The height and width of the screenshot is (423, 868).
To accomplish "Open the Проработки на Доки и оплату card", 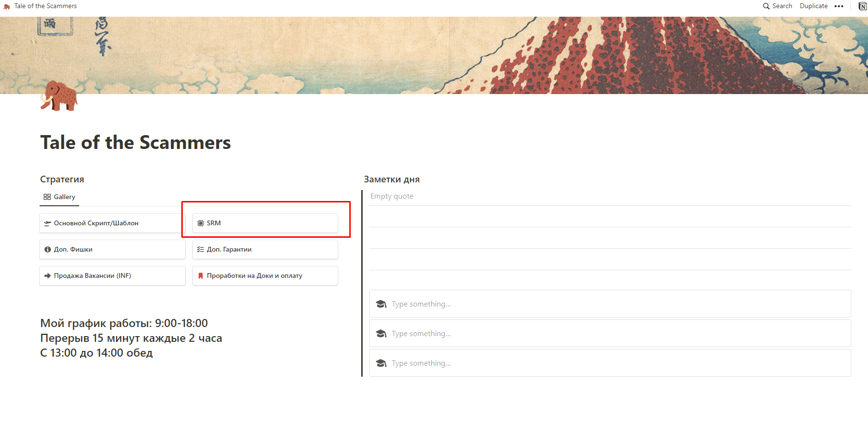I will coord(265,275).
